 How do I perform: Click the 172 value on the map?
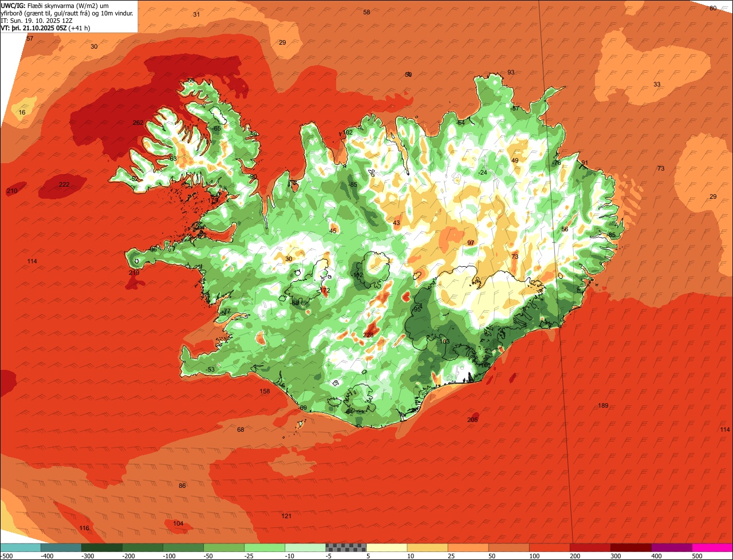pos(325,290)
